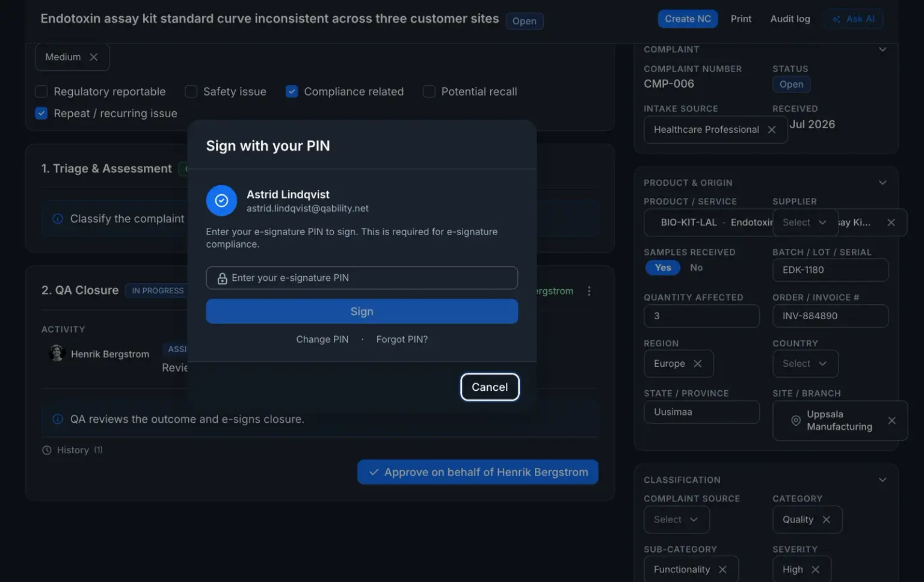924x582 pixels.
Task: Click the e-signature PIN input field
Action: [362, 278]
